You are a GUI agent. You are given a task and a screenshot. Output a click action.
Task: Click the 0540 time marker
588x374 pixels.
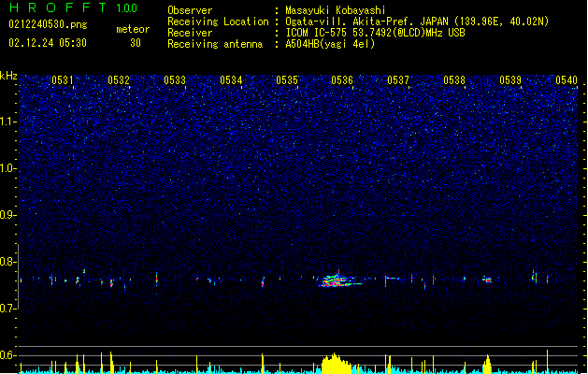coord(566,80)
